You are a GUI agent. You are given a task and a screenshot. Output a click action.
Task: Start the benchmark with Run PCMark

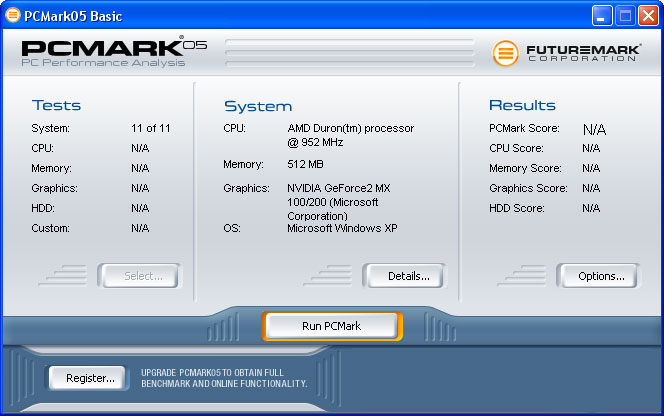pos(332,326)
